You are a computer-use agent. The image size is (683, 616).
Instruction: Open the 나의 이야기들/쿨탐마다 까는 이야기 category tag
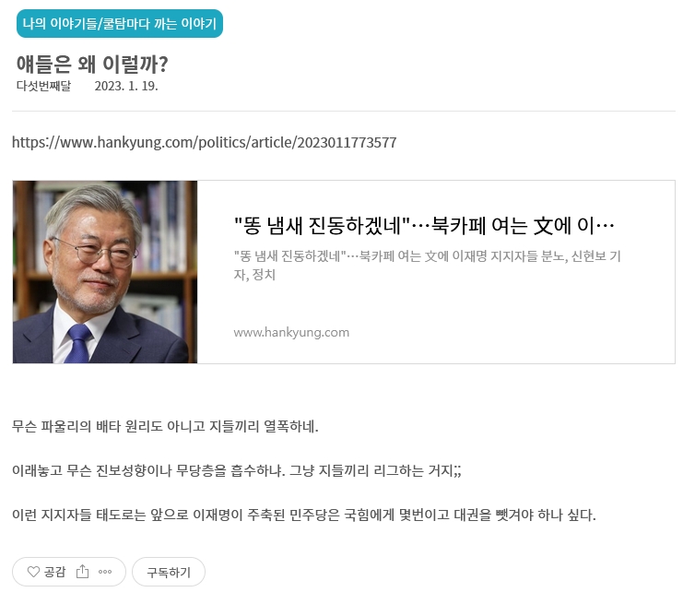[x=120, y=24]
